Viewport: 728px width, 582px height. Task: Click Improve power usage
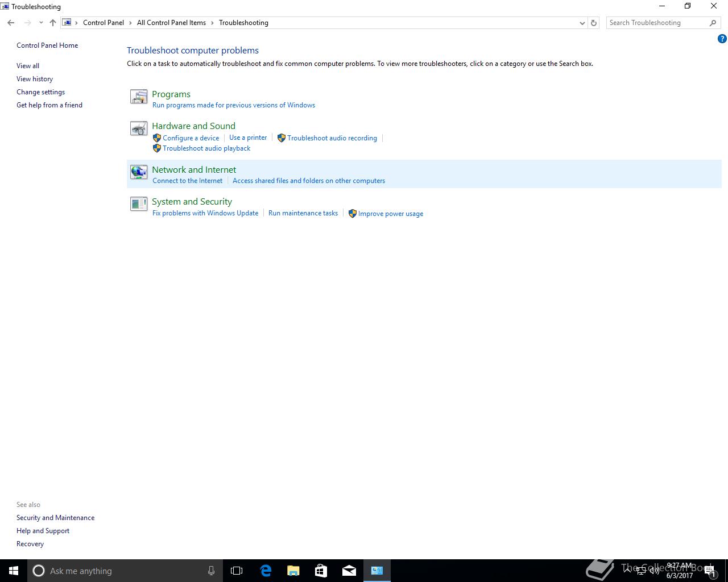[x=391, y=214]
